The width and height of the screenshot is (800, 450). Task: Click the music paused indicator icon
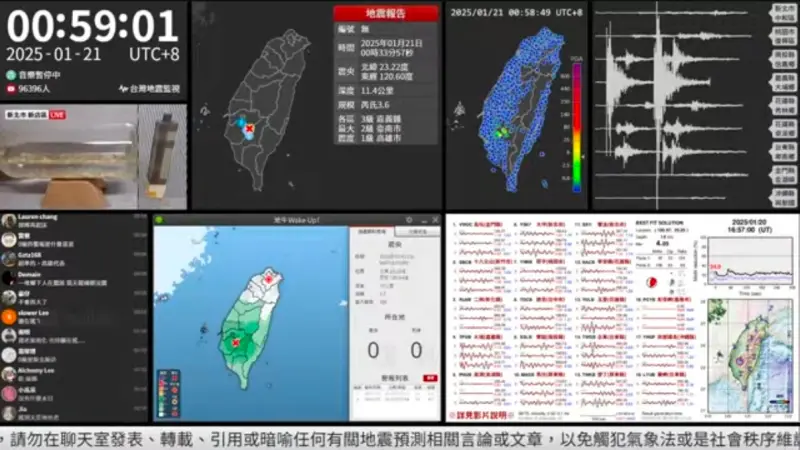pyautogui.click(x=11, y=75)
